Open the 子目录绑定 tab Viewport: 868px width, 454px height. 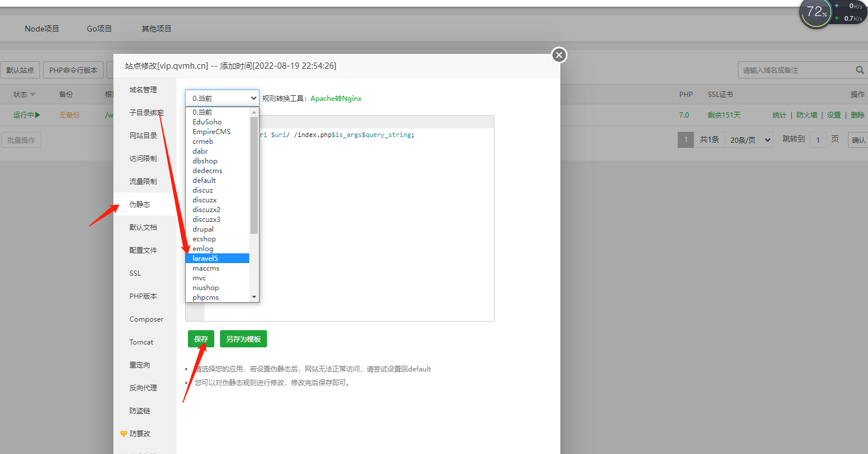(144, 113)
